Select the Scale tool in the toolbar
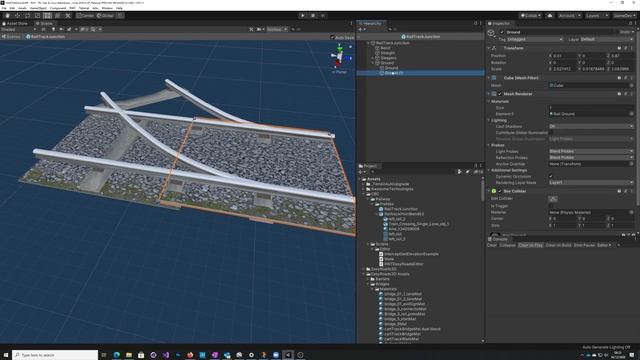640x360 pixels. (x=38, y=16)
